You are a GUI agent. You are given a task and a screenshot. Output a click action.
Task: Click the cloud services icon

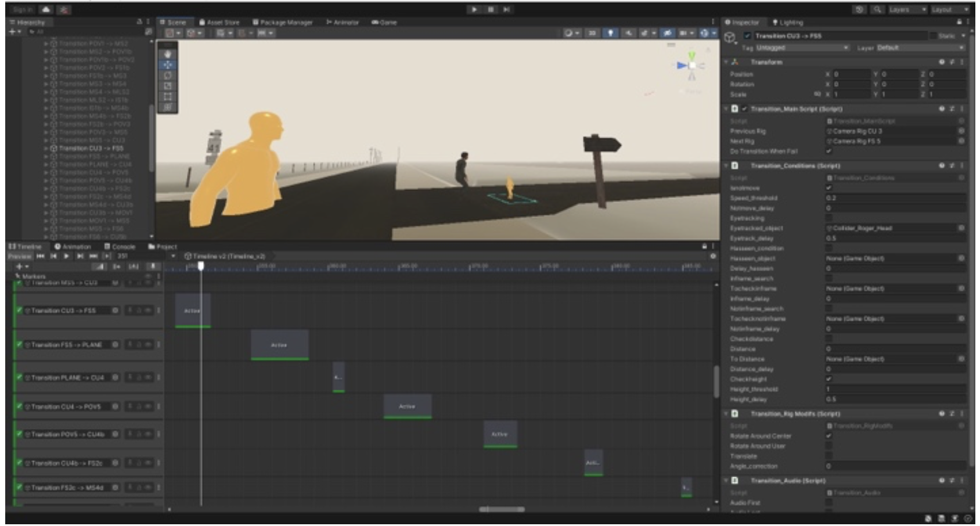click(x=46, y=10)
